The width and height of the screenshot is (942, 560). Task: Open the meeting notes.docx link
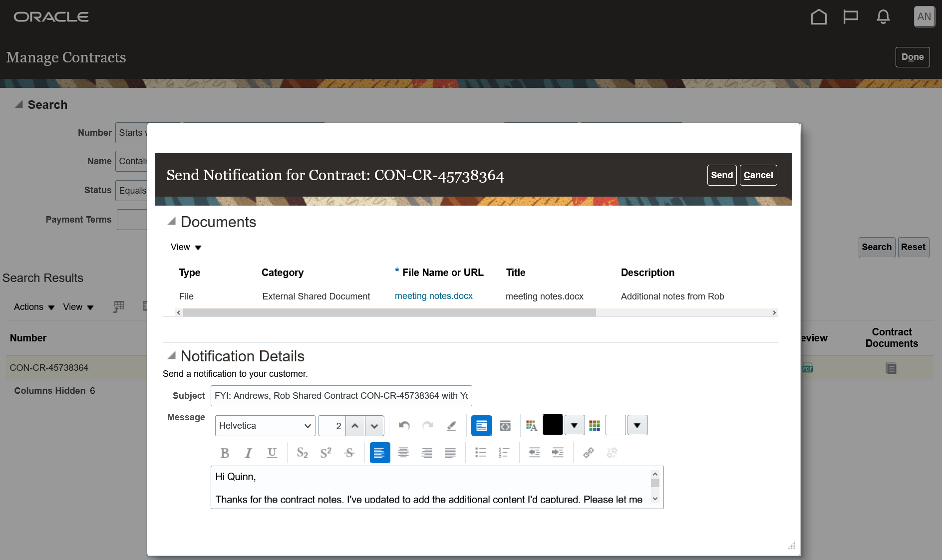[x=434, y=296]
